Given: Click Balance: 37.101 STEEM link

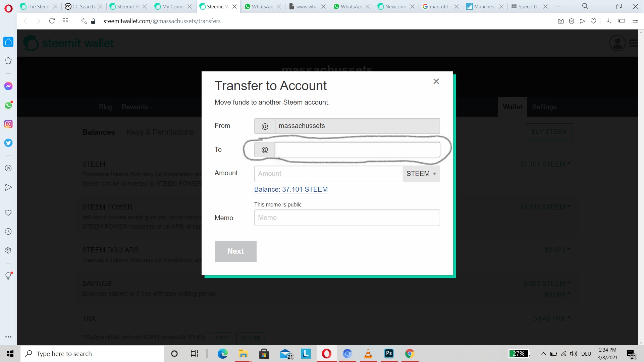Looking at the screenshot, I should (x=291, y=189).
